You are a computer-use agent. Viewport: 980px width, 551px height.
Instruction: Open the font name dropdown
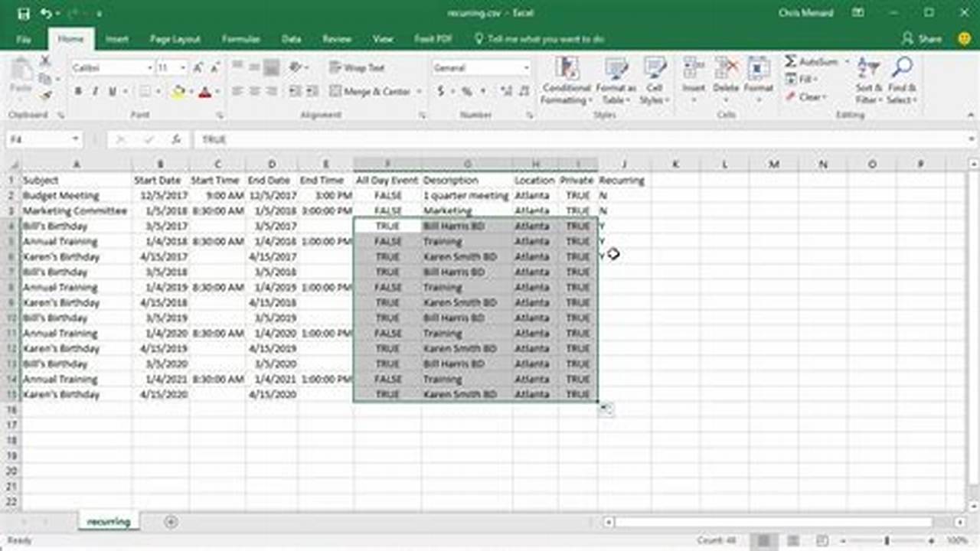tap(150, 67)
